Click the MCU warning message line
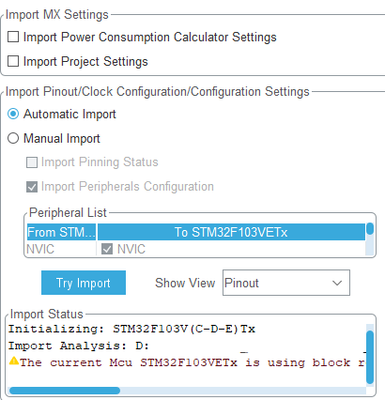Screen dimensions: 385x400 click(187, 362)
